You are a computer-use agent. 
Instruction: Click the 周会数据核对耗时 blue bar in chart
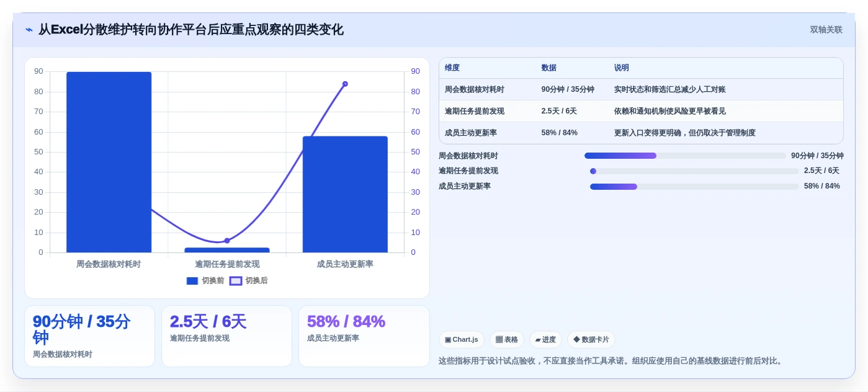pos(109,162)
